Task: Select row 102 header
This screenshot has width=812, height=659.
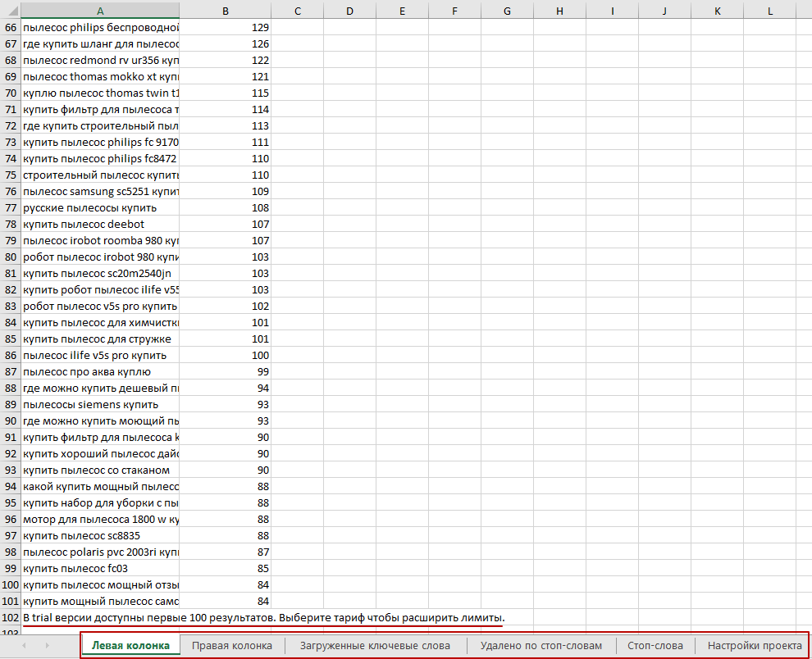Action: (11, 617)
